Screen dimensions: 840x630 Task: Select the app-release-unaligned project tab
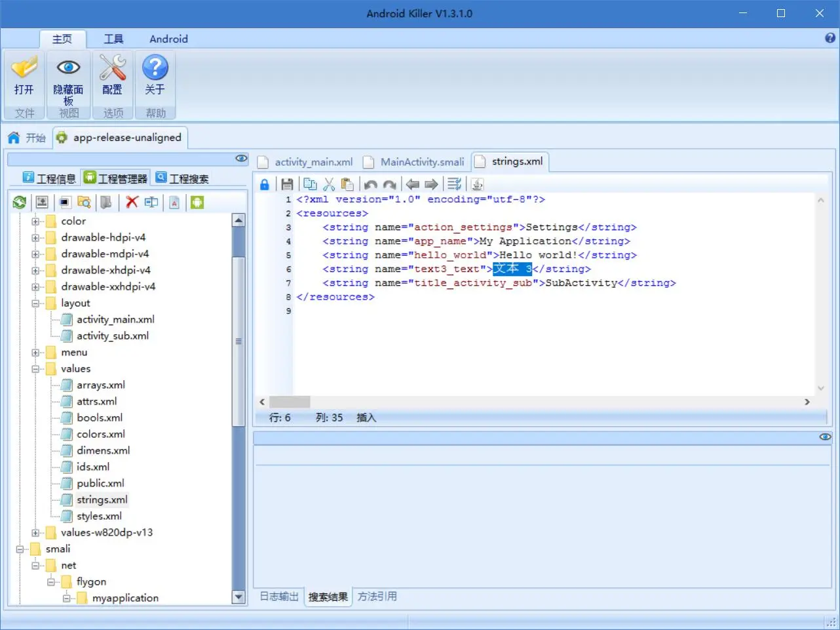119,138
